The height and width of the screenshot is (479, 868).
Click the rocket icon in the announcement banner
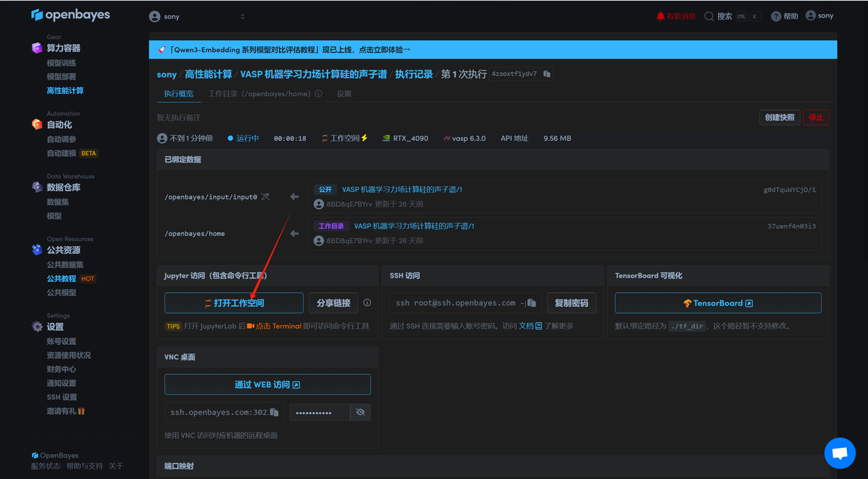pyautogui.click(x=162, y=49)
